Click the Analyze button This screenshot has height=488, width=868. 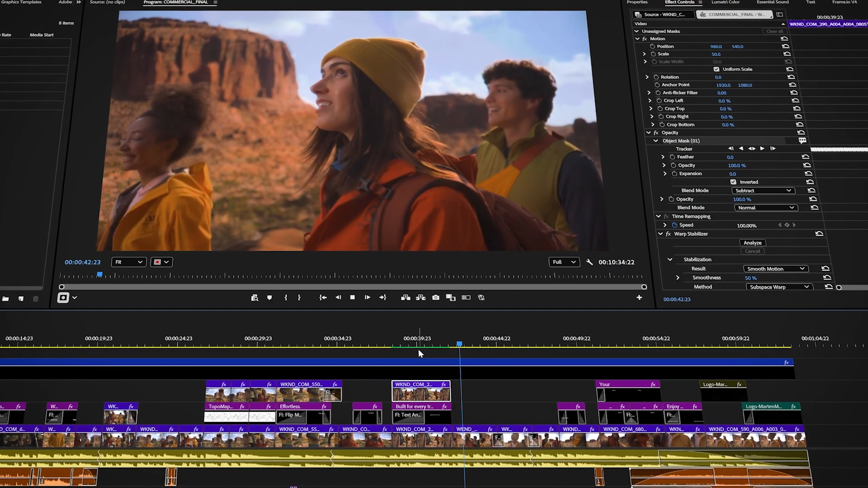(x=752, y=243)
